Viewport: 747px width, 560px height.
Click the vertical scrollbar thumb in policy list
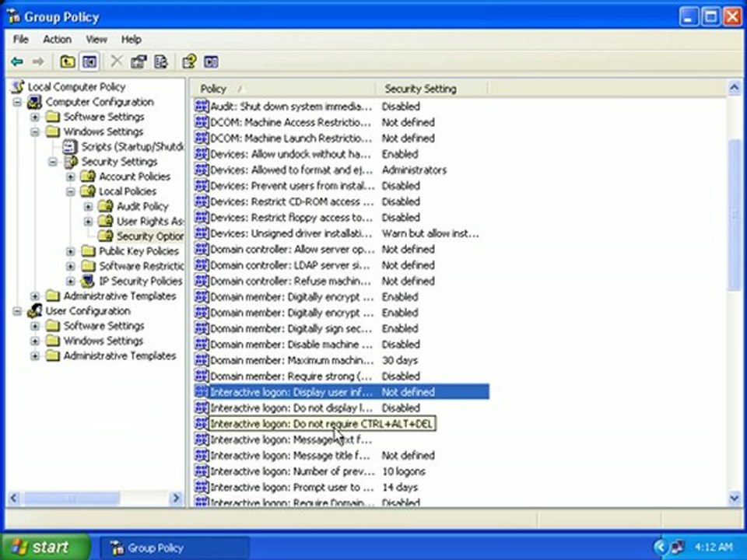pos(734,215)
